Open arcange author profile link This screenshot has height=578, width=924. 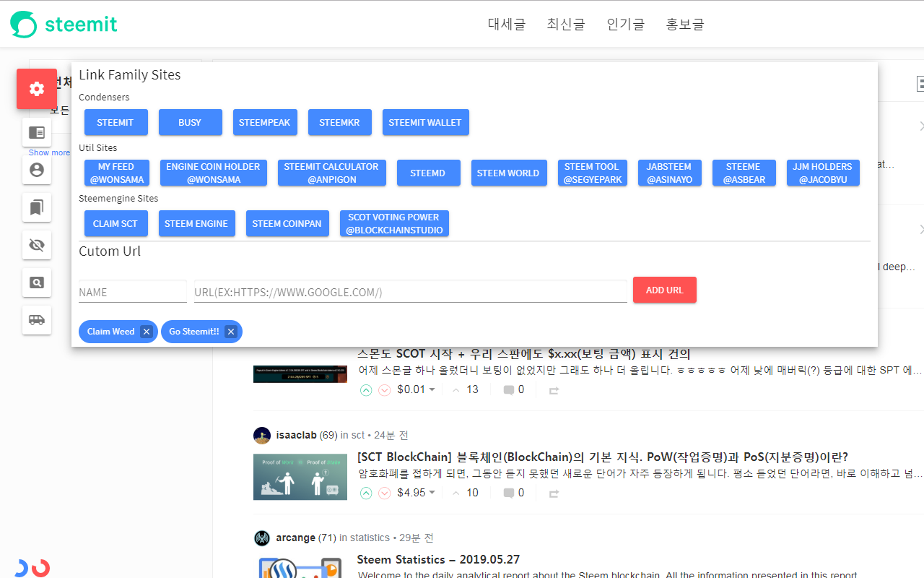[x=296, y=538]
